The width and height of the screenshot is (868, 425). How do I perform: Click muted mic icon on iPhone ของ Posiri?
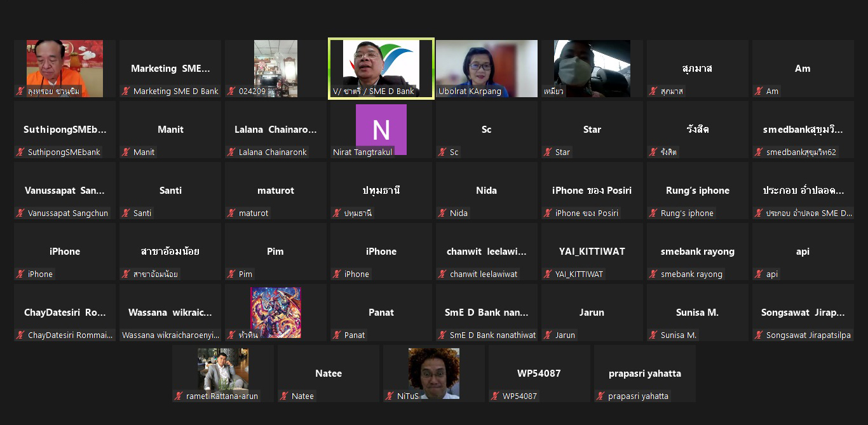[x=548, y=213]
